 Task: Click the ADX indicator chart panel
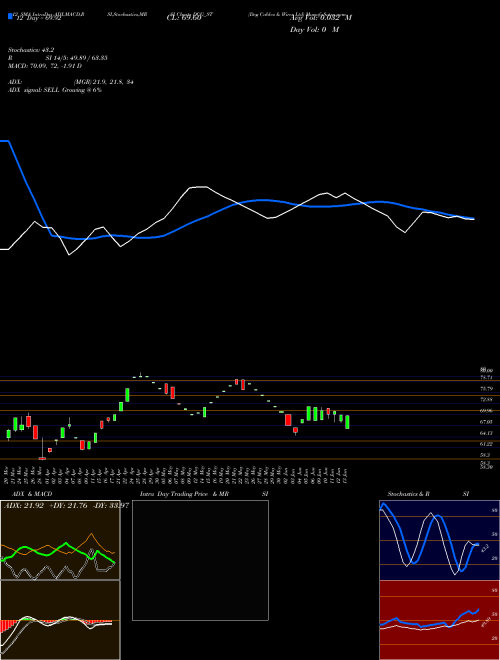point(60,540)
